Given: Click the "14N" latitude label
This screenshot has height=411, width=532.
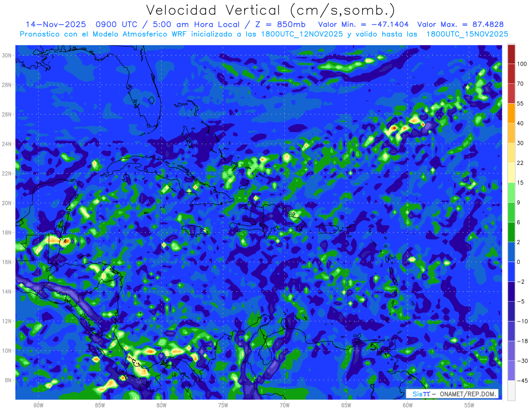Looking at the screenshot, I should 7,291.
